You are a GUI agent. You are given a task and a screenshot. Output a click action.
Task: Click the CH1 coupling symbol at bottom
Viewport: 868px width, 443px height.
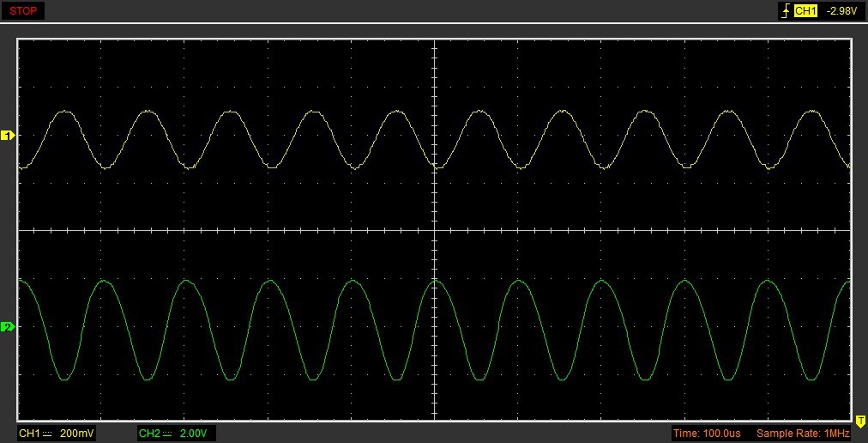coord(48,434)
